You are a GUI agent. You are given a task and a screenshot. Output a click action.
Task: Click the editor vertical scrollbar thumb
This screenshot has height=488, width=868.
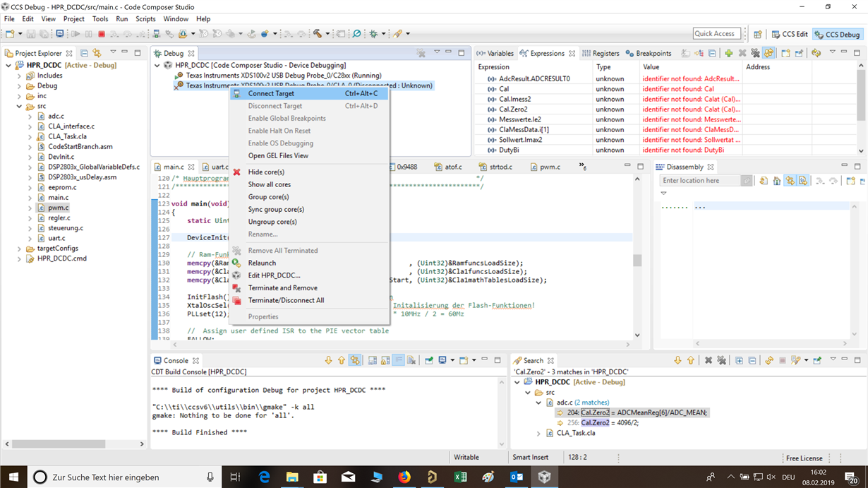click(x=637, y=260)
